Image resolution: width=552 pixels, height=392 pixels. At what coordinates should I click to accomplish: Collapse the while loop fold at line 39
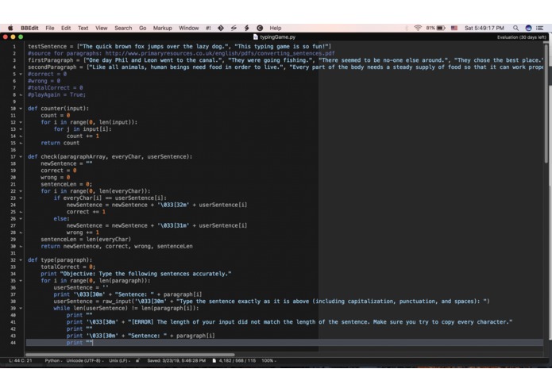coord(21,308)
